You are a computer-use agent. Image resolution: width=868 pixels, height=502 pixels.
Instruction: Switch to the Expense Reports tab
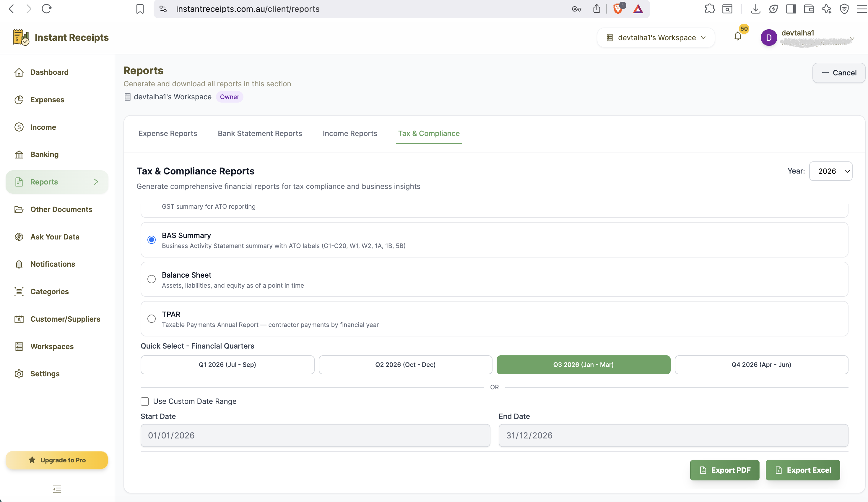pos(168,133)
